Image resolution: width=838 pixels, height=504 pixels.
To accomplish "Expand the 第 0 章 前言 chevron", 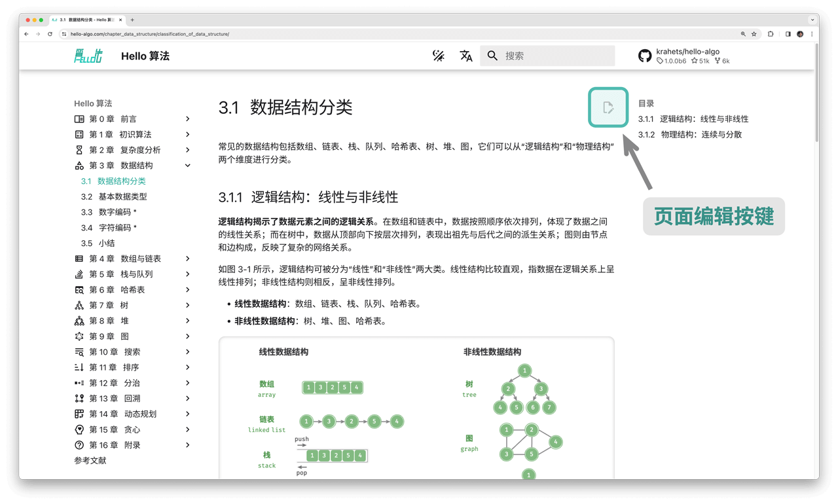I will pyautogui.click(x=187, y=119).
